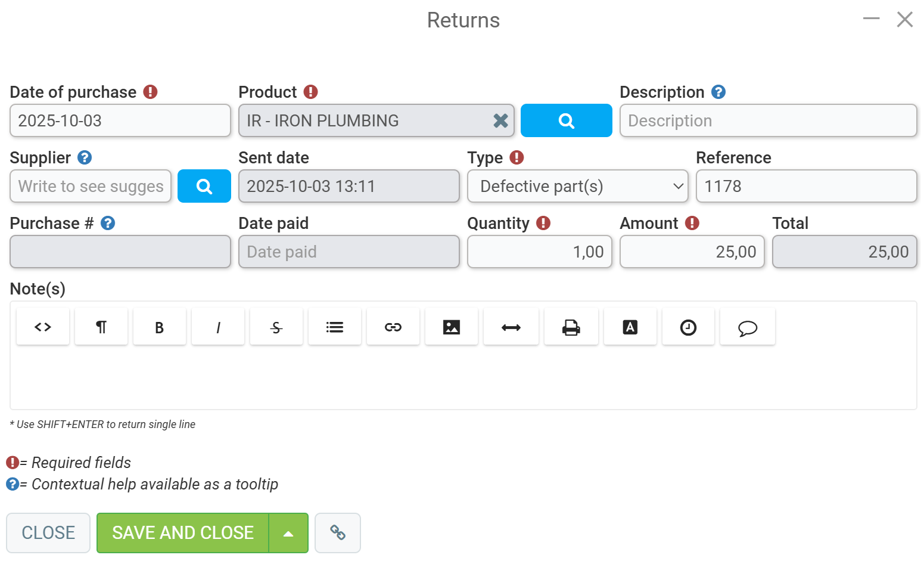The image size is (924, 561).
Task: Search for a product
Action: click(x=567, y=120)
